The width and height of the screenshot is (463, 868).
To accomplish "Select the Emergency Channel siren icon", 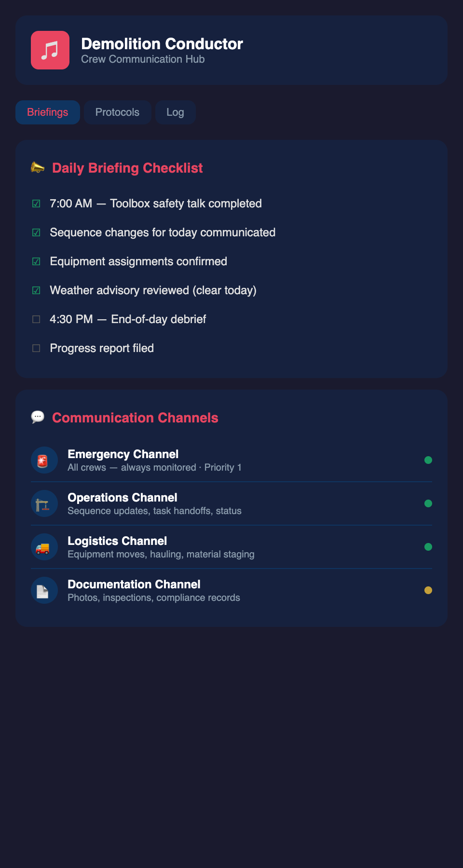I will point(44,460).
